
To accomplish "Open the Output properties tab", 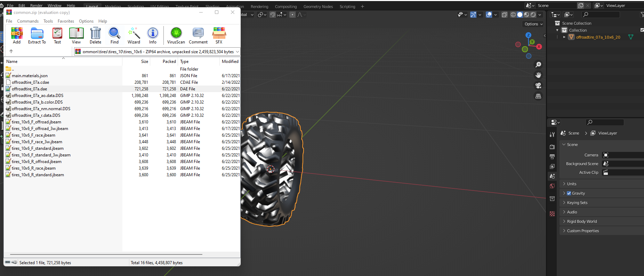I will pyautogui.click(x=552, y=157).
